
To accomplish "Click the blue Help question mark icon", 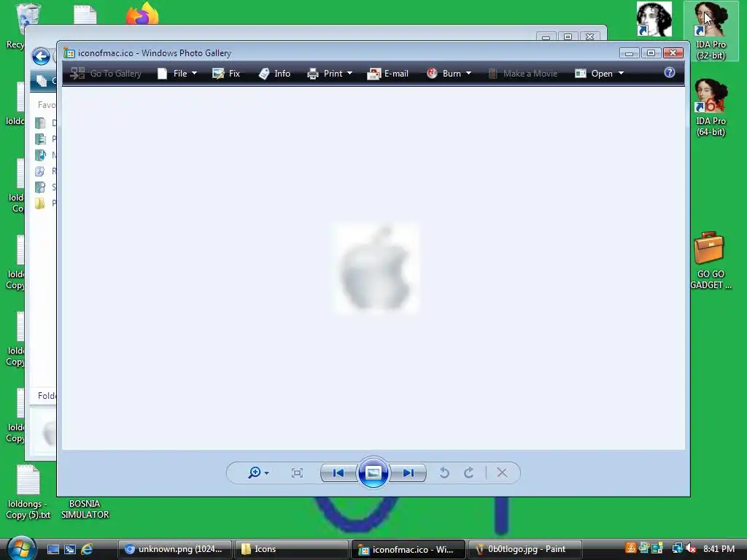I will [x=670, y=72].
